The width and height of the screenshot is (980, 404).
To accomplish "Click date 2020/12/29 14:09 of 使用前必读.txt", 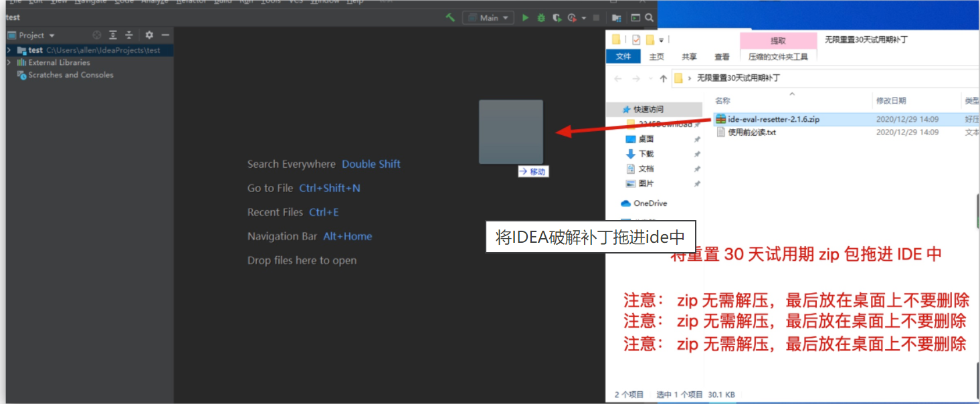I will click(x=907, y=132).
